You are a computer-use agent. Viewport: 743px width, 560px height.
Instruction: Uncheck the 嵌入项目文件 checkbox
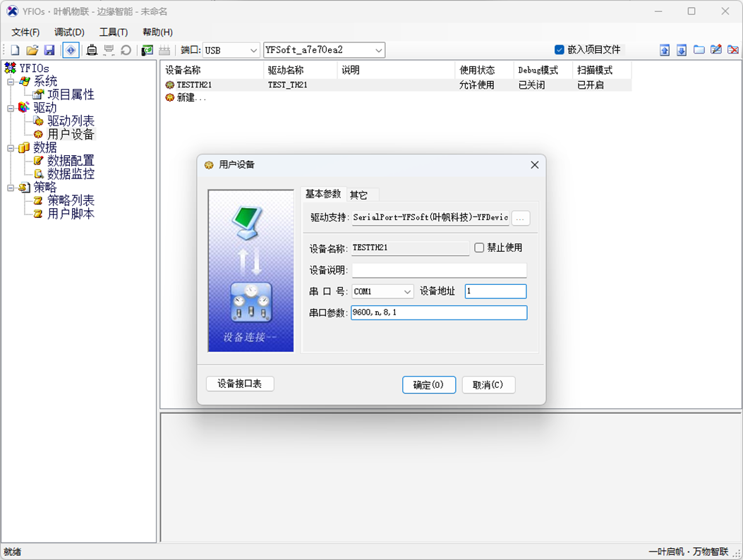(559, 49)
